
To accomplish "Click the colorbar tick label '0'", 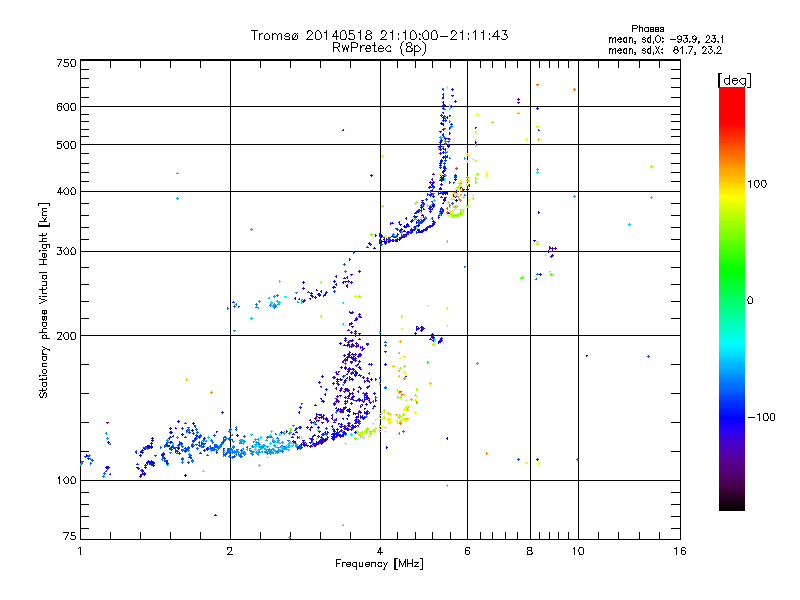I will [750, 301].
